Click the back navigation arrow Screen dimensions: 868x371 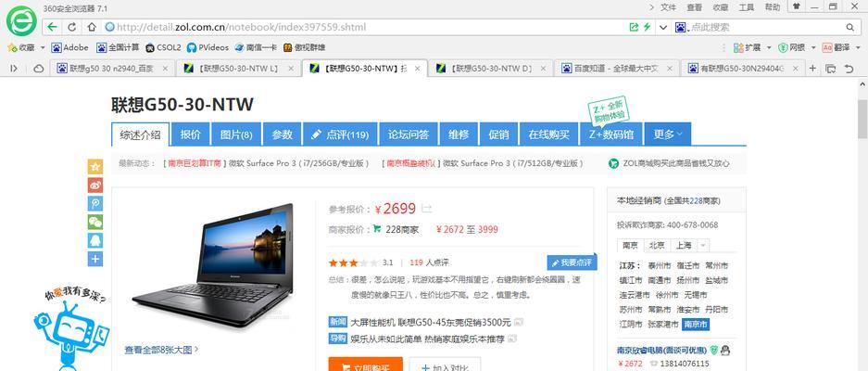coord(52,27)
